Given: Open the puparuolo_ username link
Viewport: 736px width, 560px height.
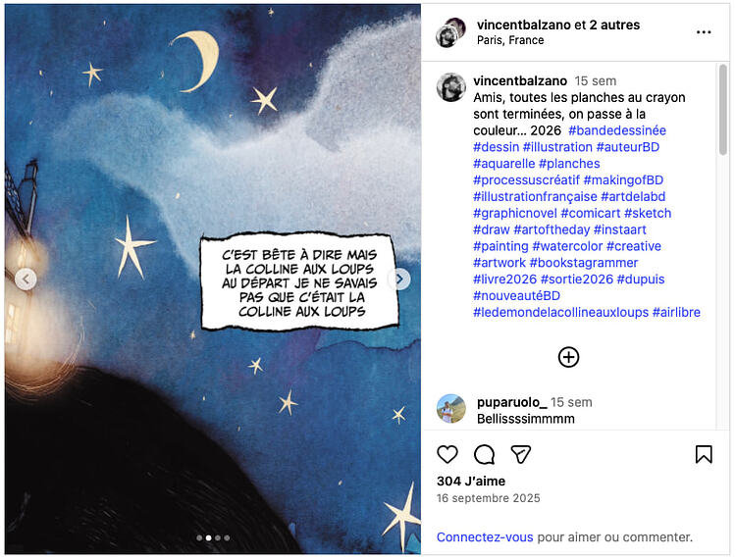Looking at the screenshot, I should tap(511, 402).
